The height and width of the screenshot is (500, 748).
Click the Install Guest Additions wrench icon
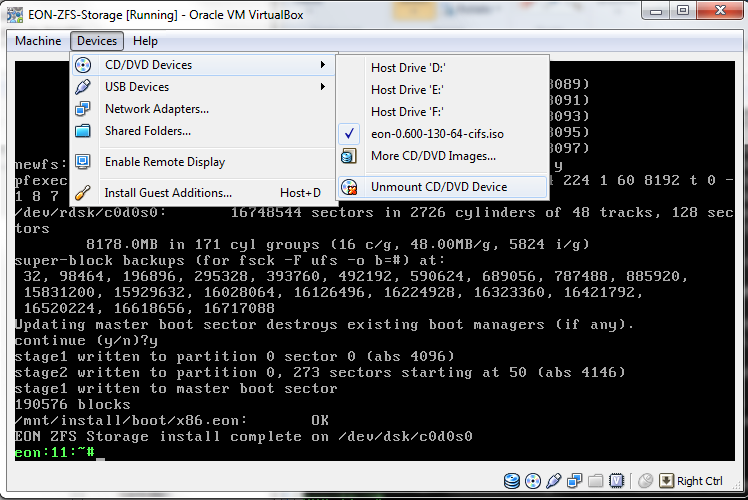(83, 193)
